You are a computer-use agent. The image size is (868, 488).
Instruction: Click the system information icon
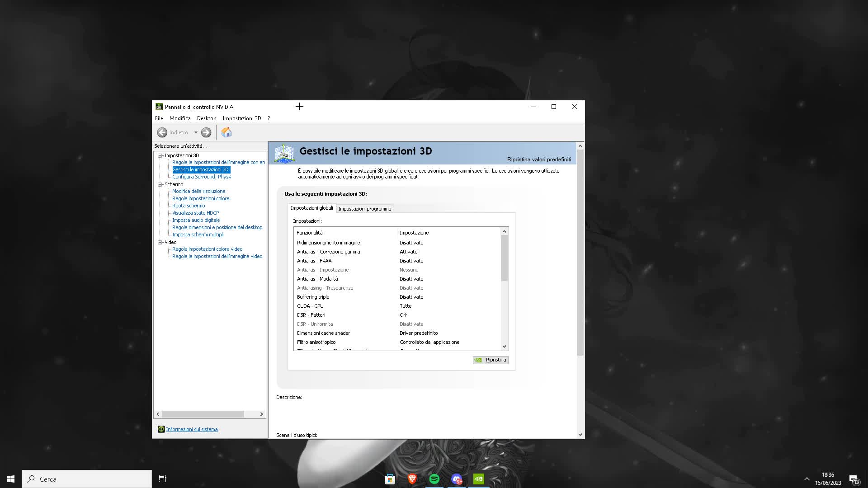point(161,429)
